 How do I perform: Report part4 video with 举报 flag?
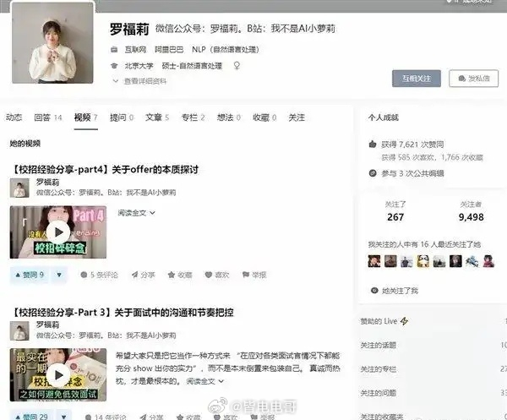pyautogui.click(x=254, y=275)
